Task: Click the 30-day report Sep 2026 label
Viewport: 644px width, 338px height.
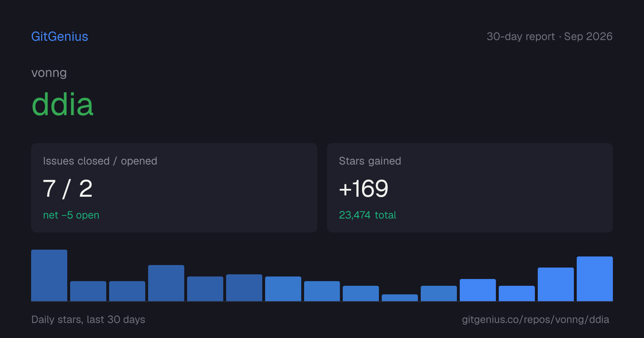Action: [x=550, y=36]
